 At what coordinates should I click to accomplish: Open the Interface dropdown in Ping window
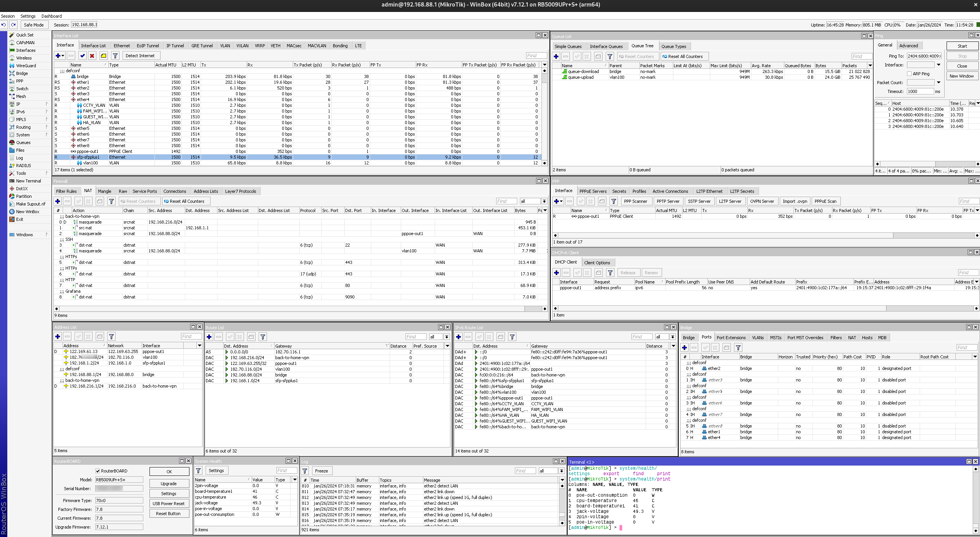pos(938,65)
